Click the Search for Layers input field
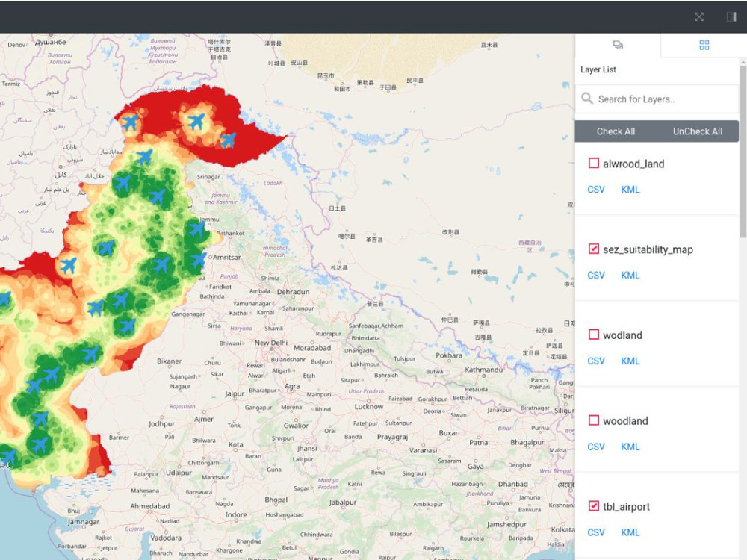The height and width of the screenshot is (560, 747). [657, 99]
